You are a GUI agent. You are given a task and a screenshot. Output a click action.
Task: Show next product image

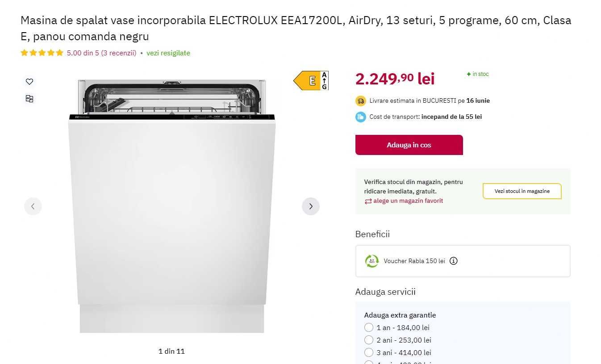(311, 206)
